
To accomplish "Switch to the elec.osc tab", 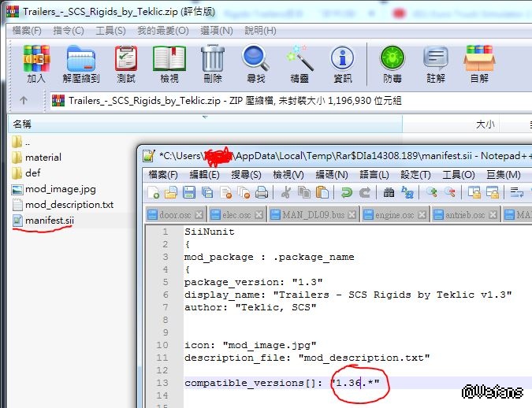I will click(236, 215).
